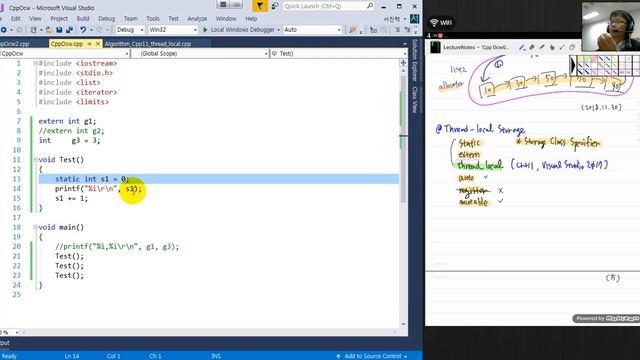Click the green Start Debugging play icon
This screenshot has width=640, height=360.
pyautogui.click(x=205, y=30)
